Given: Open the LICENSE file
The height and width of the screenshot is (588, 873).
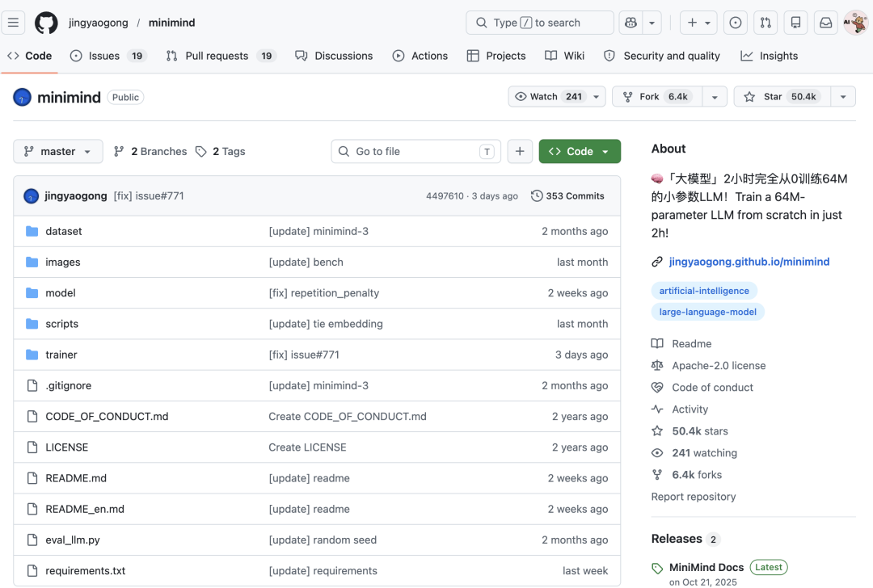Looking at the screenshot, I should [x=67, y=447].
